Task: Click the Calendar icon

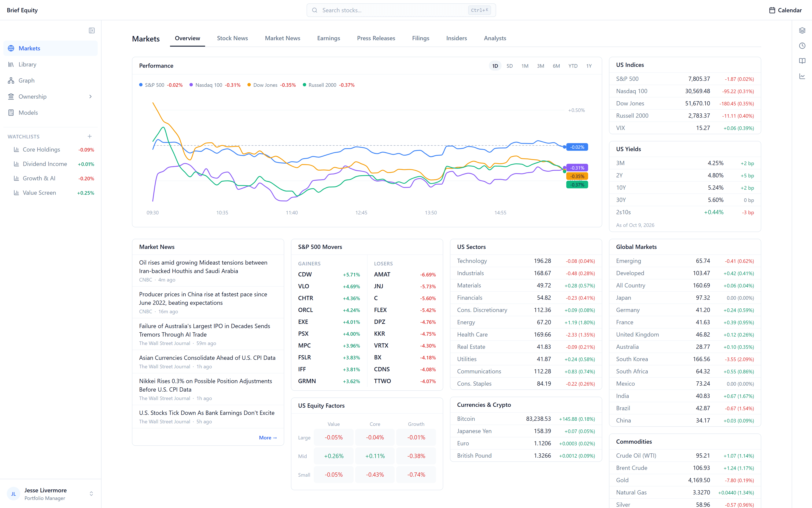Action: click(x=772, y=10)
